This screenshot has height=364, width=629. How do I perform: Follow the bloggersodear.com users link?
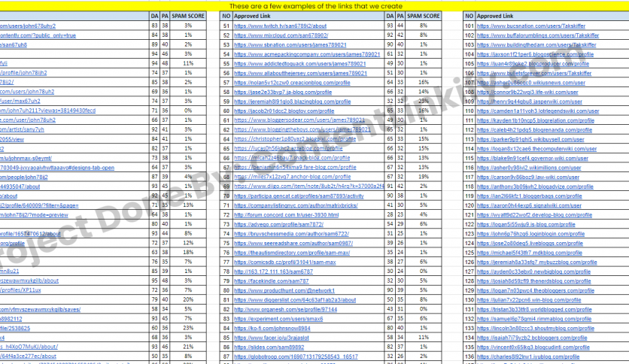coord(299,120)
